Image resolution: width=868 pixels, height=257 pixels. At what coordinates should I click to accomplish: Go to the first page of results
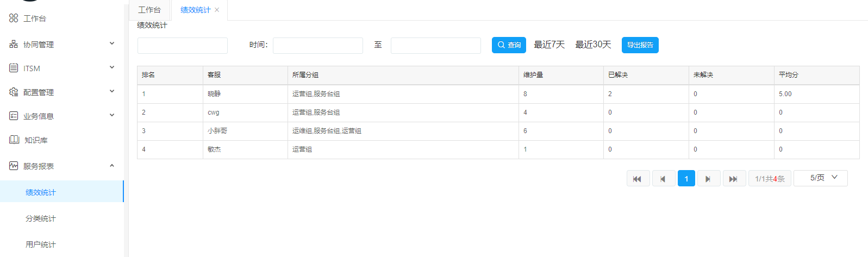point(638,178)
